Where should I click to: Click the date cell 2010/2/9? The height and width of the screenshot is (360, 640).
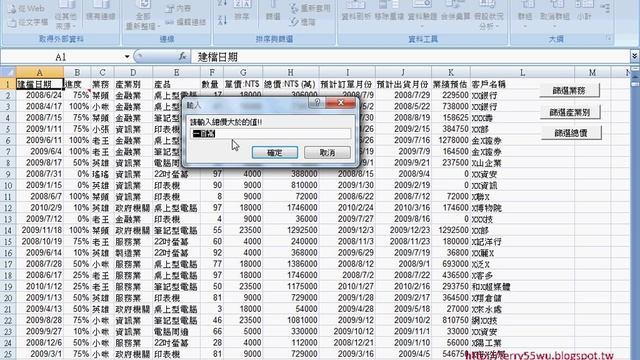[x=40, y=208]
